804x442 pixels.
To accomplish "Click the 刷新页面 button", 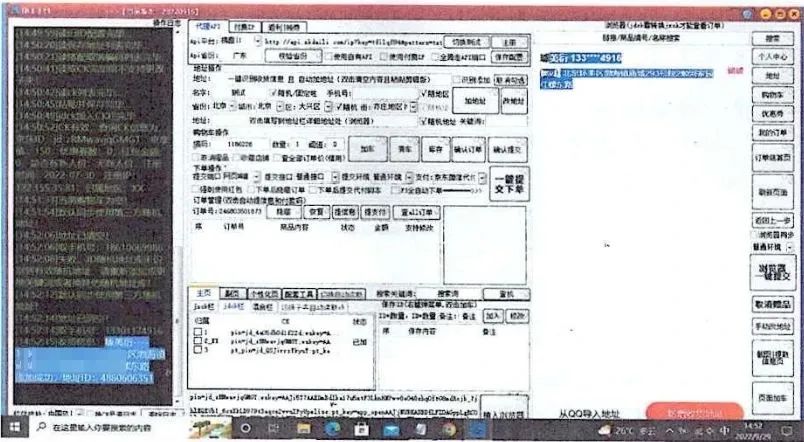I will coord(772,192).
